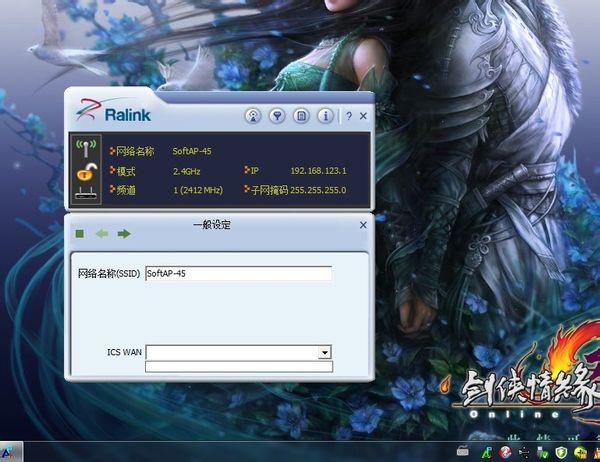
Task: Click the router device status icon
Action: (86, 193)
